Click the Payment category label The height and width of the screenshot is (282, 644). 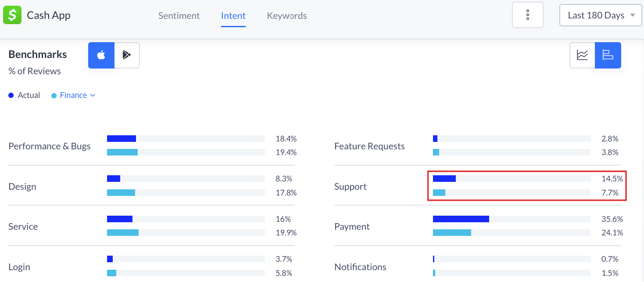click(352, 227)
